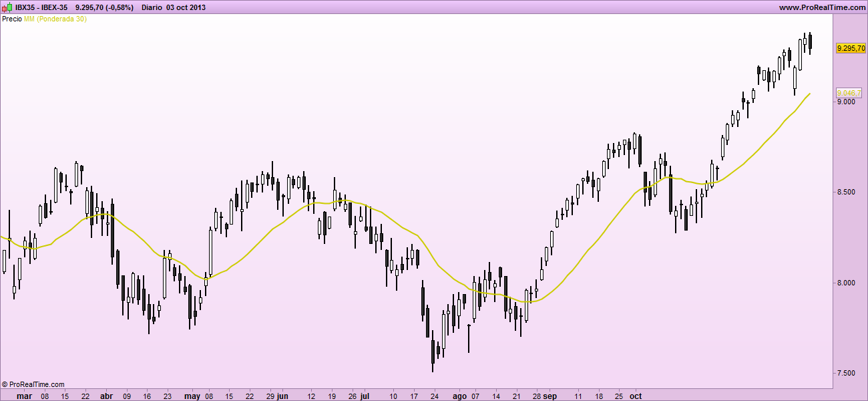This screenshot has height=401, width=868.
Task: Click the 9.295,70 (-0,58%) quote in header
Action: pyautogui.click(x=103, y=7)
